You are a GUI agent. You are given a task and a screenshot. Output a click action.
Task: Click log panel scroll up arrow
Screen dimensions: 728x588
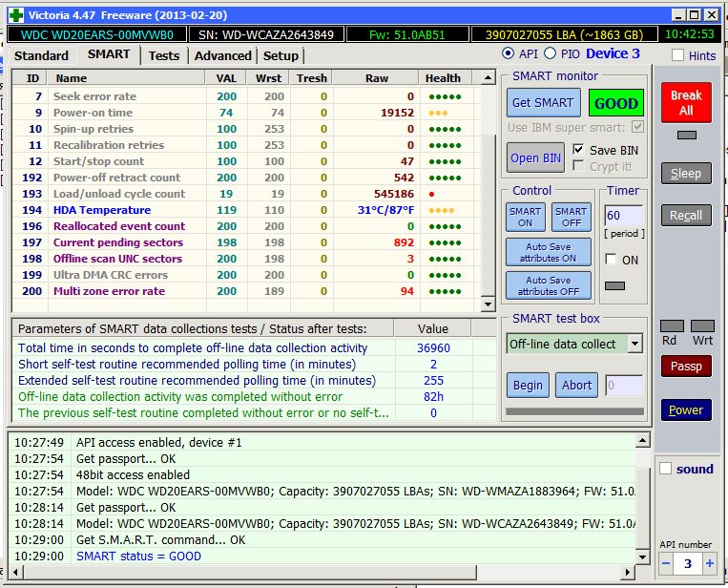pos(642,440)
